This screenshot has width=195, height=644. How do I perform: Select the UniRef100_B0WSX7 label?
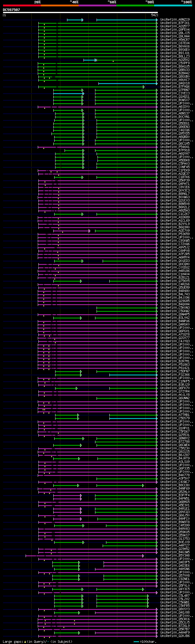[x=175, y=100]
